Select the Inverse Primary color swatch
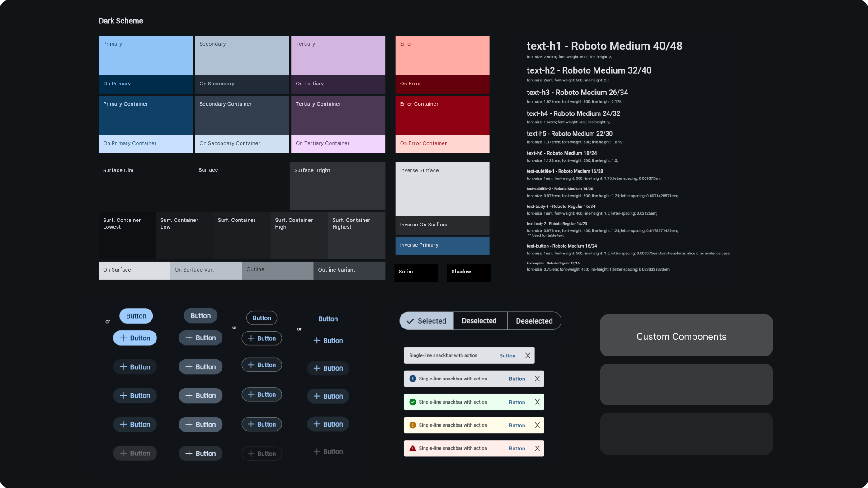 (442, 245)
